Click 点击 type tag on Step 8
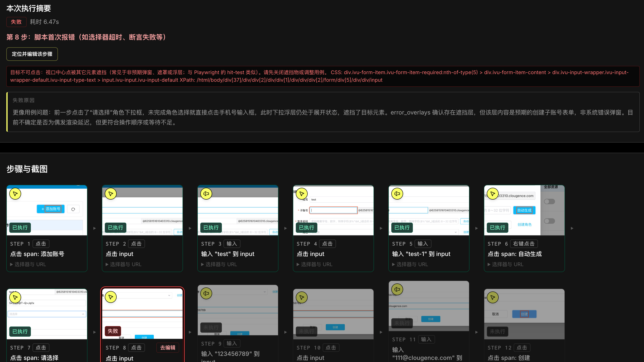This screenshot has width=644, height=362. coord(136,347)
